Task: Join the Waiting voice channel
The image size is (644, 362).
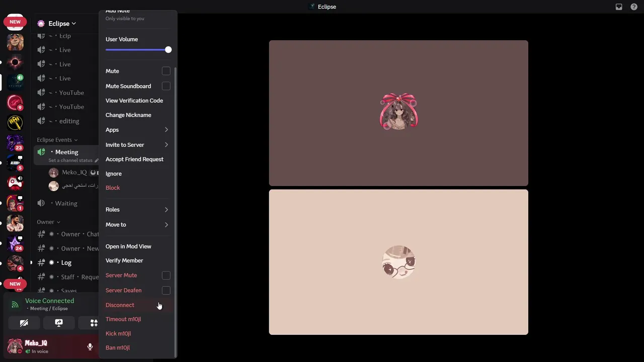Action: click(66, 203)
